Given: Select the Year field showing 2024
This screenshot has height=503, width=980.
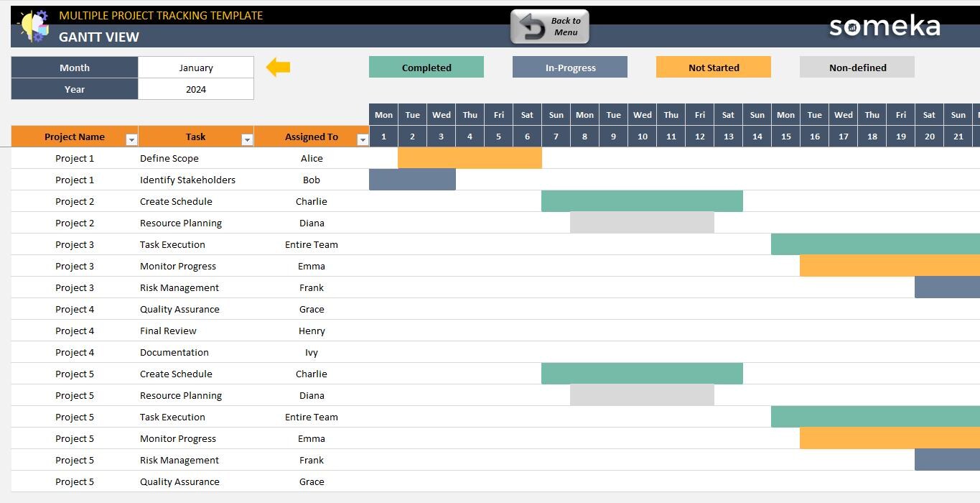Looking at the screenshot, I should [195, 89].
